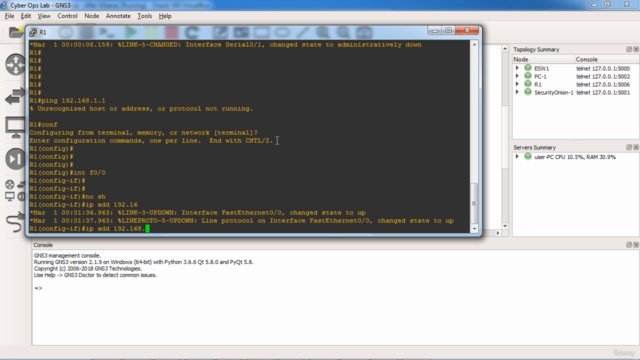The width and height of the screenshot is (640, 360).
Task: Click telnet 127.0.0.1:5001 console entry
Action: 603,93
